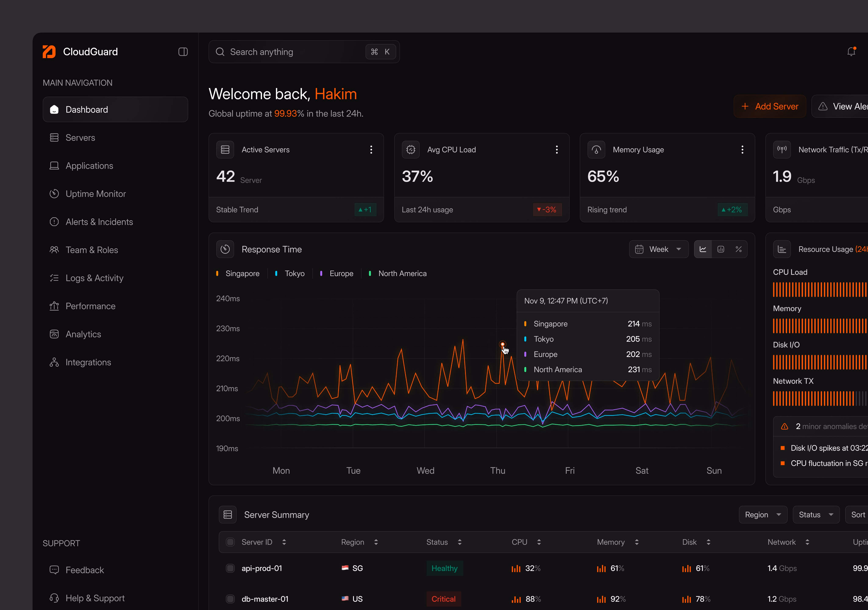868x610 pixels.
Task: Click the View Alerts button
Action: pos(840,106)
